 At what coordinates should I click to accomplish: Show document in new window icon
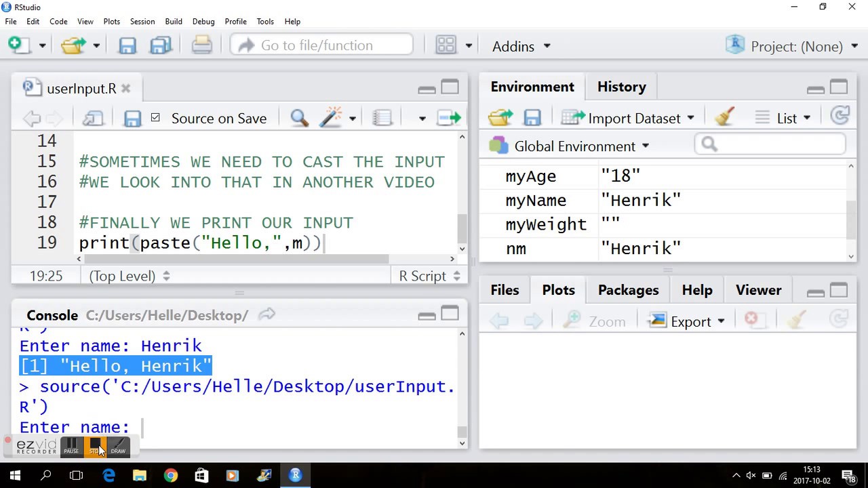pyautogui.click(x=93, y=118)
